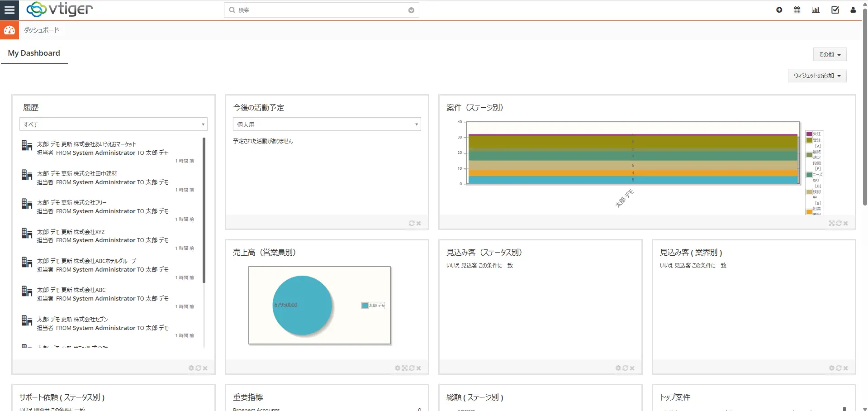Click the ダッシュボード breadcrumb label
868x411 pixels.
tap(42, 30)
